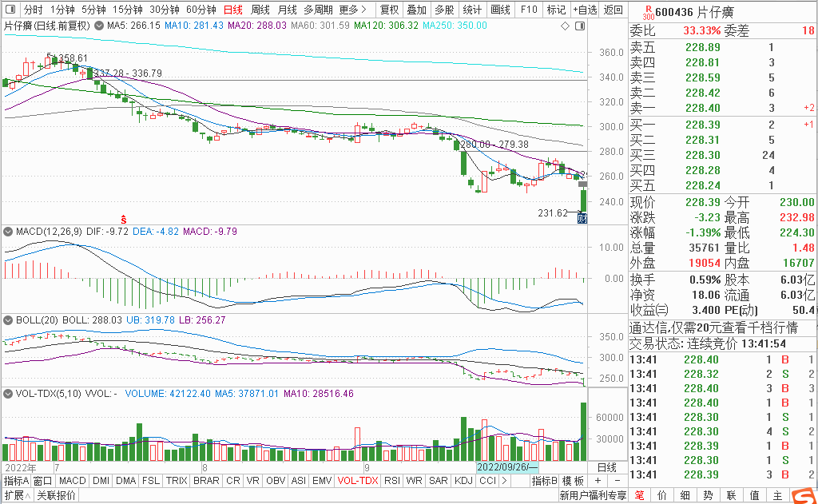Open the 复权 adjustment menu
818x504 pixels.
389,10
